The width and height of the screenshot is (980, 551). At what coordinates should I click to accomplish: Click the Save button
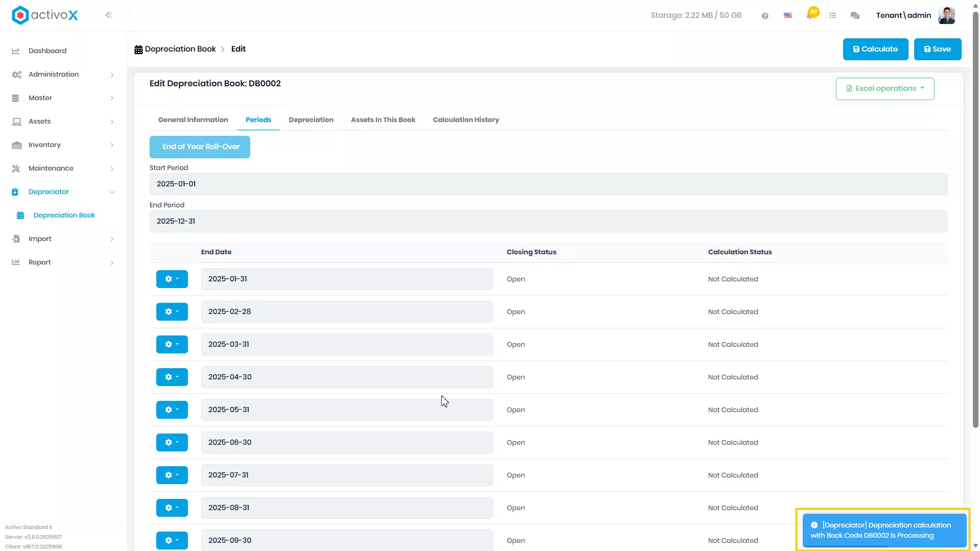point(938,50)
